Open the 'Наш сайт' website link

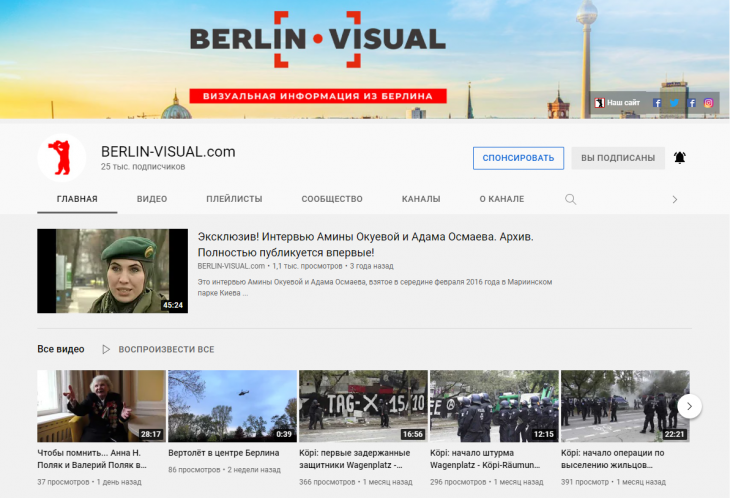pyautogui.click(x=617, y=103)
